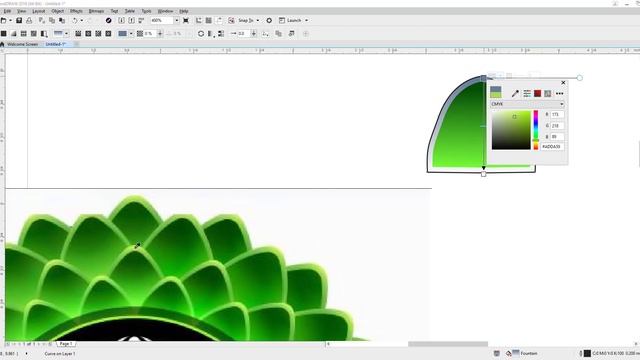This screenshot has height=360, width=640.
Task: Select the Vector pattern fill icon
Action: 24,33
